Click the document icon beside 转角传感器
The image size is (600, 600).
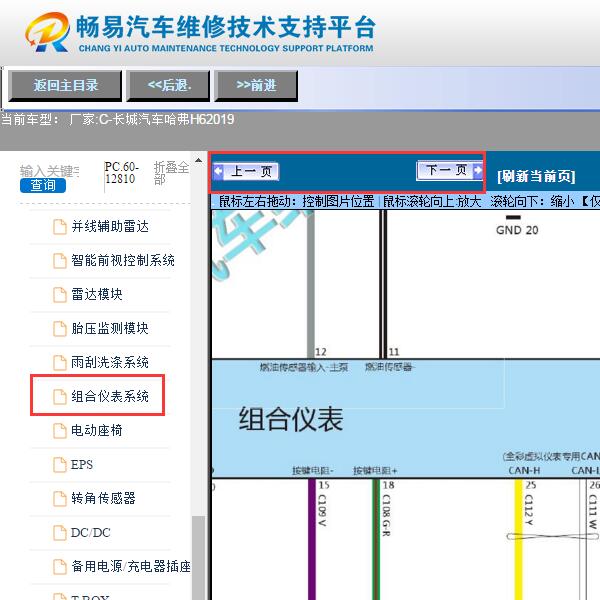coord(60,498)
